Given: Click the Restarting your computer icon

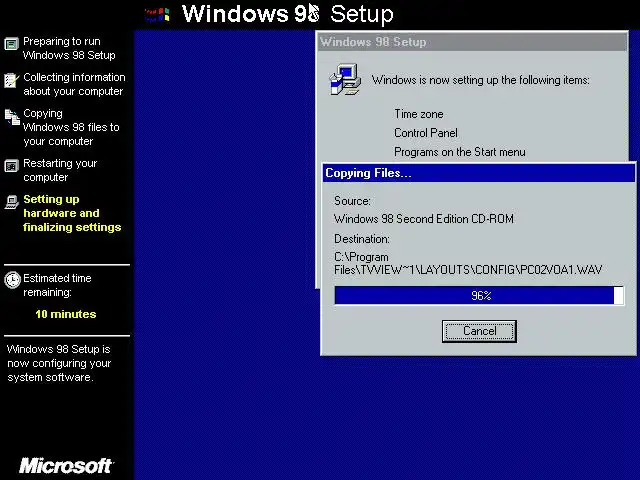Looking at the screenshot, I should coord(11,166).
